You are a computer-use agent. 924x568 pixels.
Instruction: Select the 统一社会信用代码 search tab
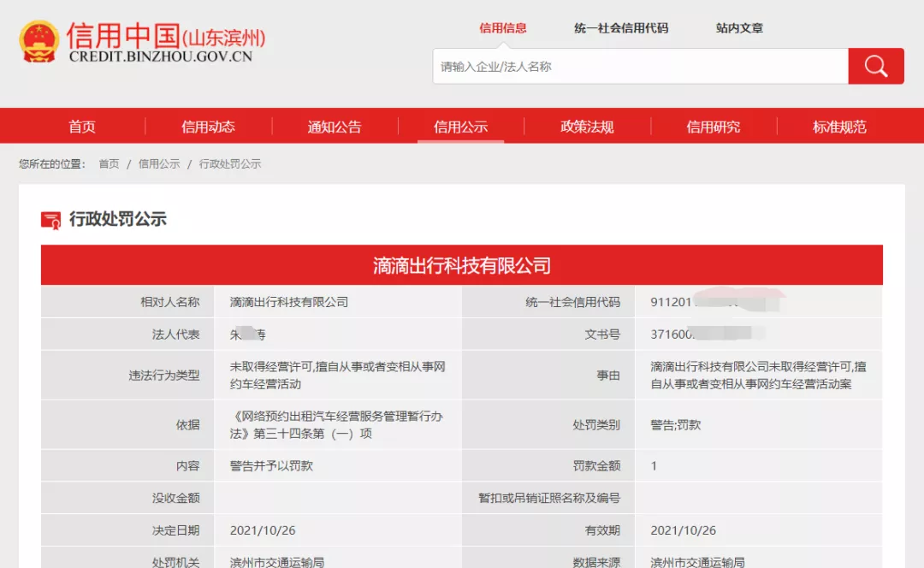[x=621, y=27]
